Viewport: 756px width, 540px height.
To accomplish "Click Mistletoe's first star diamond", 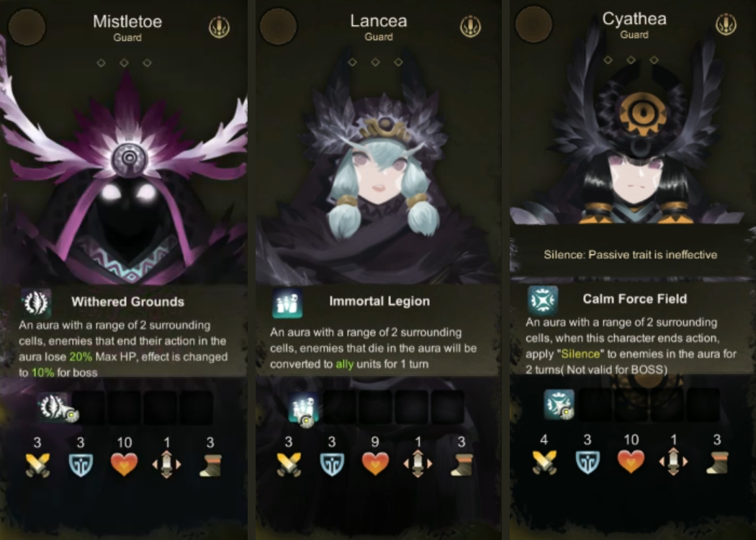I will [x=101, y=63].
